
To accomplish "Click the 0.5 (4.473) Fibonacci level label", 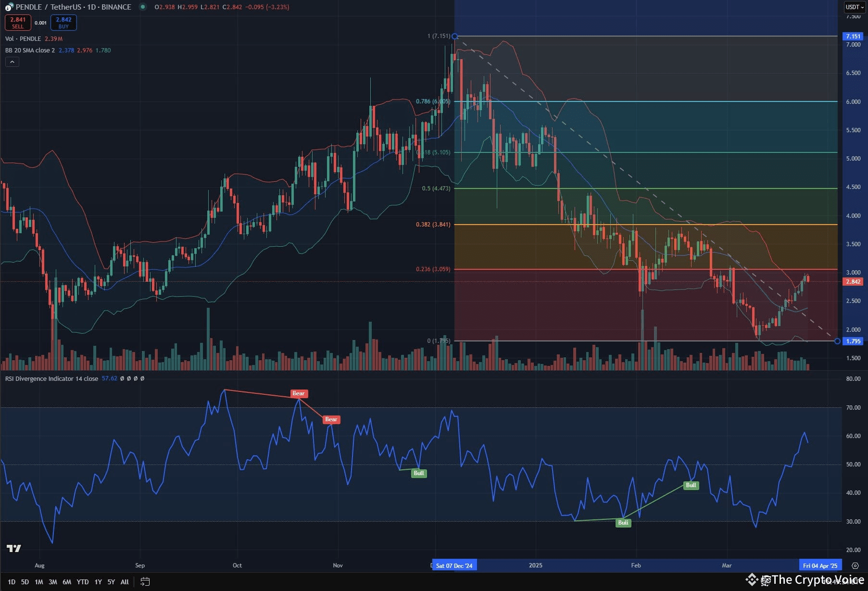I will click(x=436, y=189).
